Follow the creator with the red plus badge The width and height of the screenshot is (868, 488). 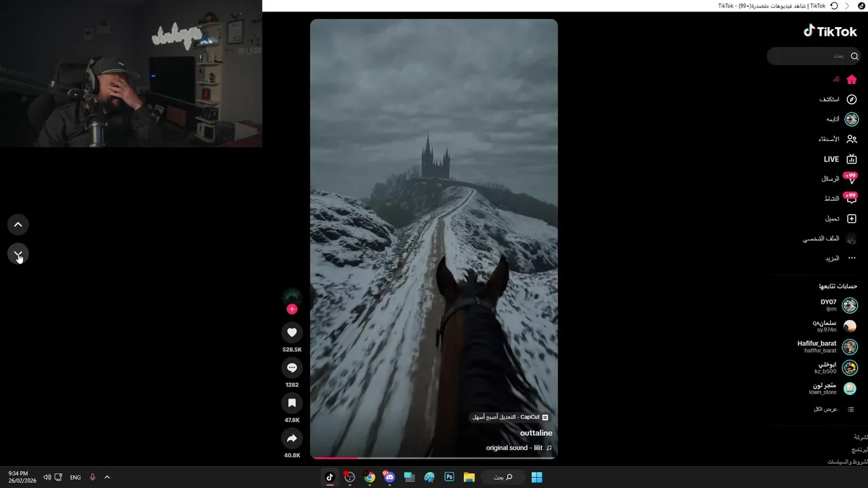click(x=292, y=309)
